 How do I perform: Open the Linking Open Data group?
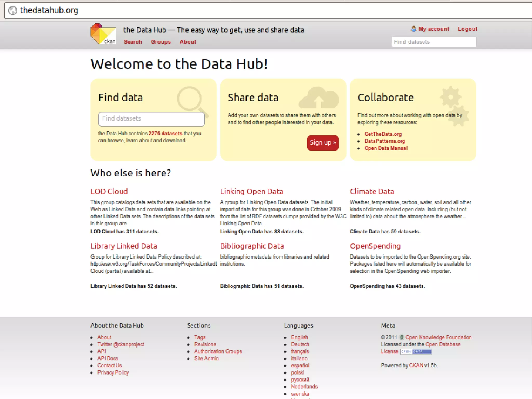pyautogui.click(x=252, y=192)
